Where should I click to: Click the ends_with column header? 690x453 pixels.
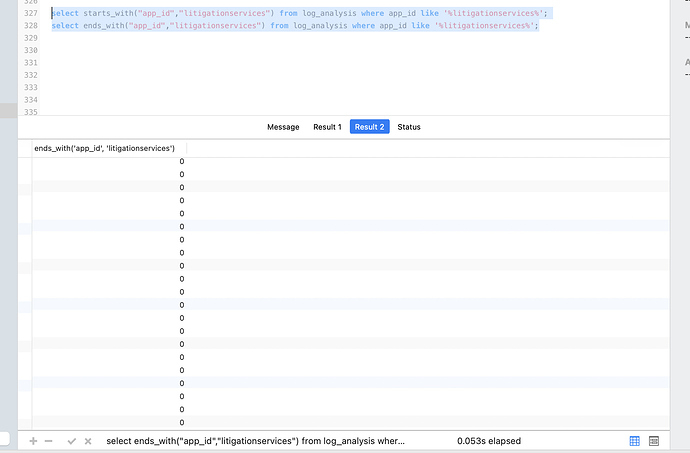click(104, 148)
